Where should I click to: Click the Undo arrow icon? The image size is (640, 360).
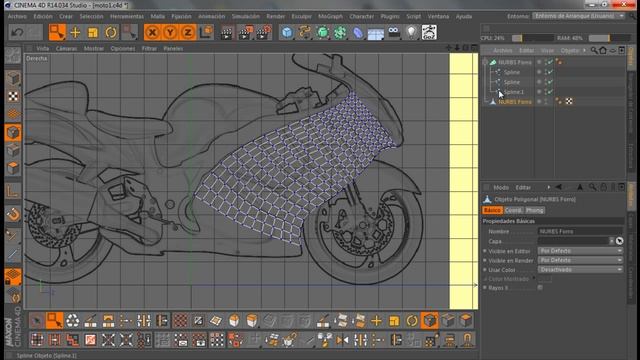pyautogui.click(x=17, y=32)
